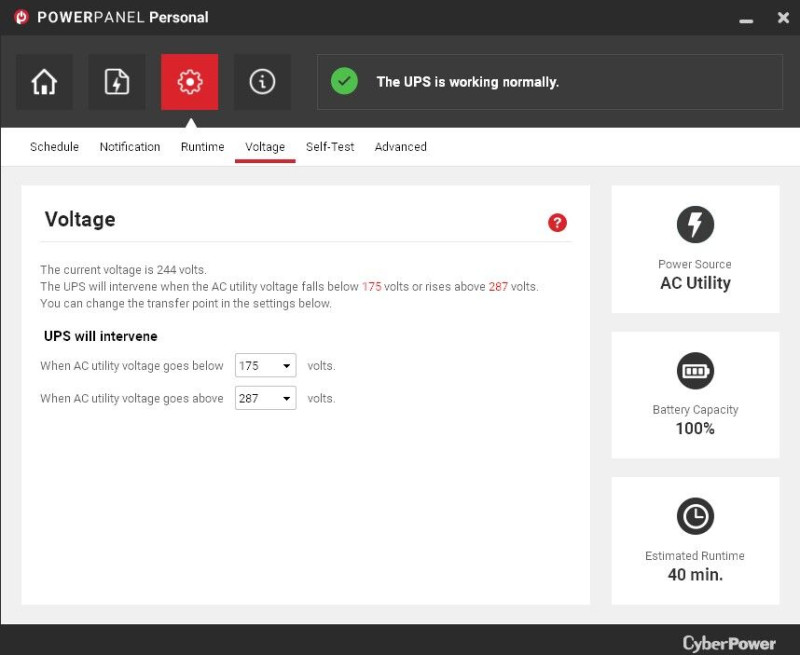Screen dimensions: 800x655
Task: Click the Power Source lightning icon
Action: click(x=695, y=224)
